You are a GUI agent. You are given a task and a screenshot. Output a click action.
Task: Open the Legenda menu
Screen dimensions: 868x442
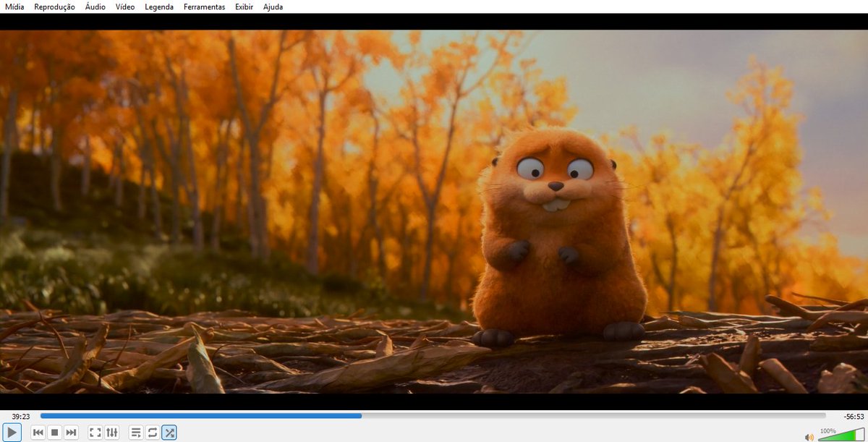[x=159, y=7]
